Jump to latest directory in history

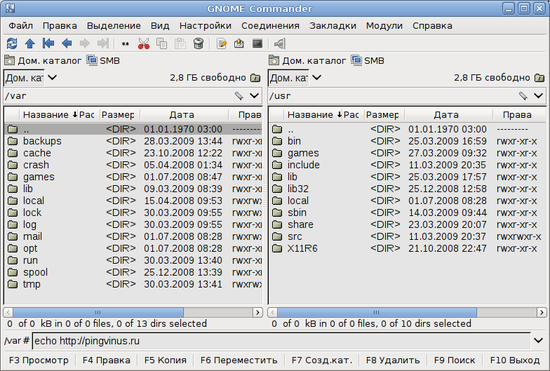click(x=103, y=43)
